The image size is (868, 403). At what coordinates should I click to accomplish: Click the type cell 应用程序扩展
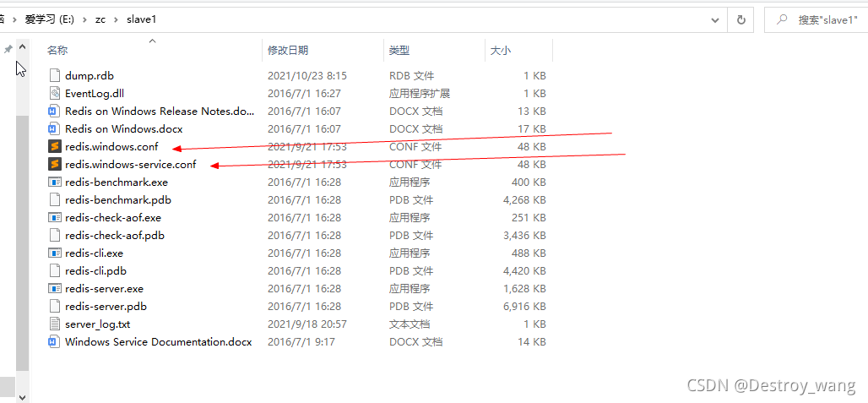coord(420,94)
